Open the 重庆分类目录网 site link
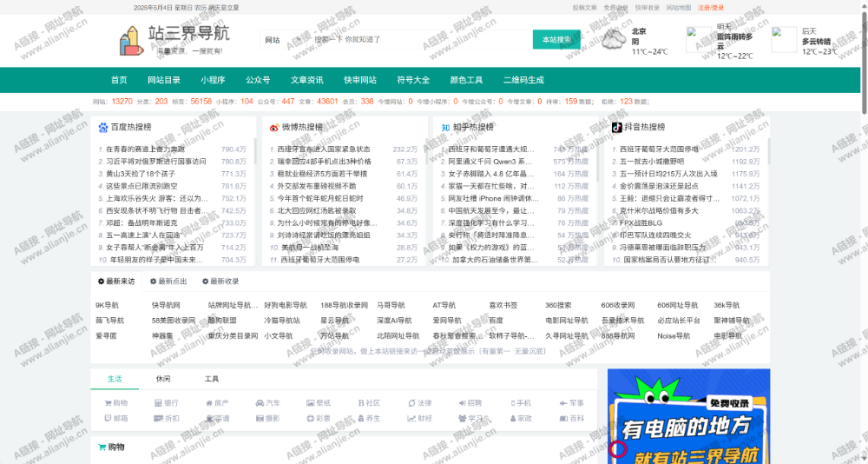868x464 pixels. coord(233,336)
